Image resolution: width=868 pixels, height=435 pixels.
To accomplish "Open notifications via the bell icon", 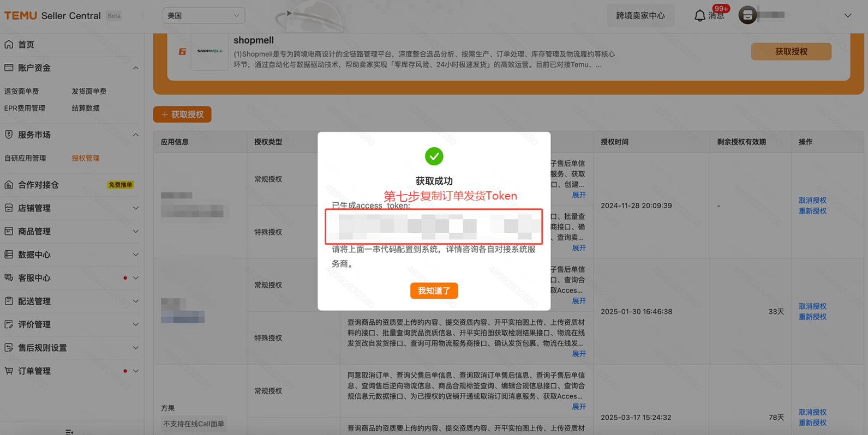I will (x=699, y=16).
